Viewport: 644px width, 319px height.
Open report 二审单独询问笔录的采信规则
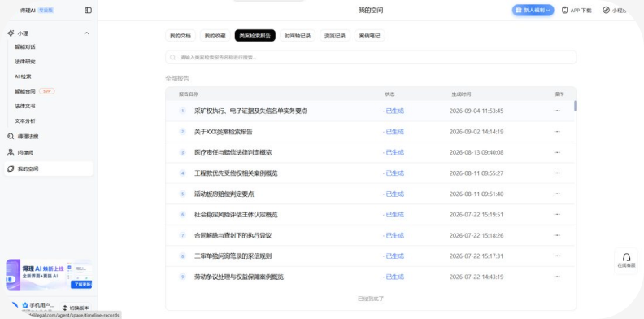point(233,256)
